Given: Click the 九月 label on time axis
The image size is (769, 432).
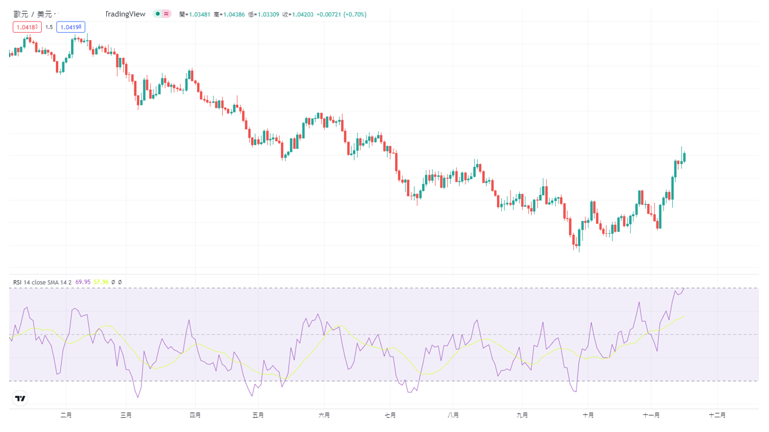Looking at the screenshot, I should click(522, 414).
